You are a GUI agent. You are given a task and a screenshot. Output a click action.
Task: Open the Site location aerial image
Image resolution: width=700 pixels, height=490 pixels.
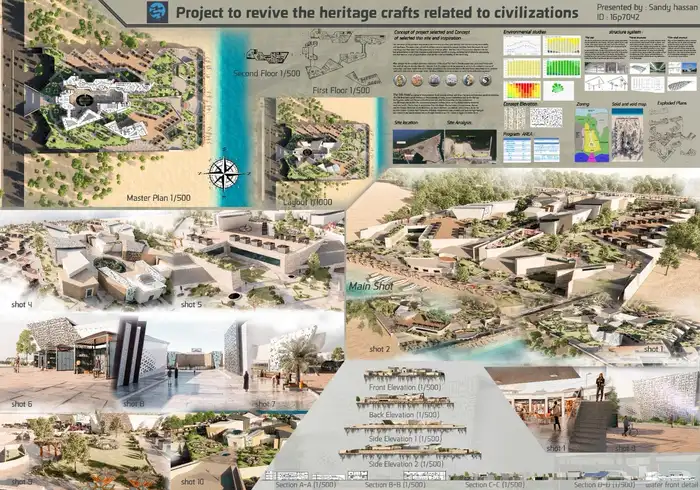point(418,146)
